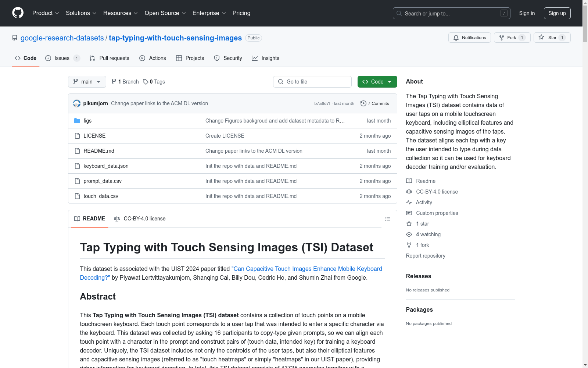Open the README outline menu icon

tap(387, 219)
